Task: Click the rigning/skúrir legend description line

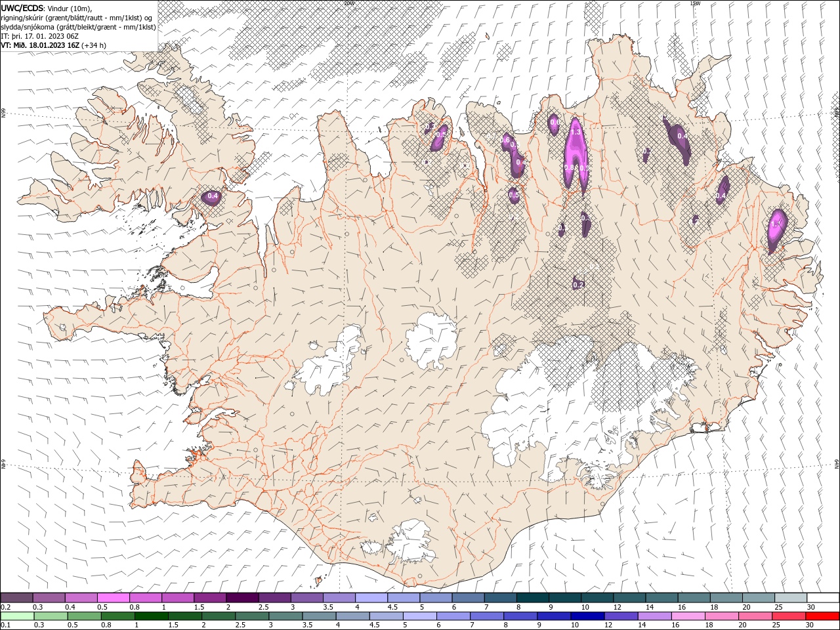Action: pyautogui.click(x=77, y=17)
